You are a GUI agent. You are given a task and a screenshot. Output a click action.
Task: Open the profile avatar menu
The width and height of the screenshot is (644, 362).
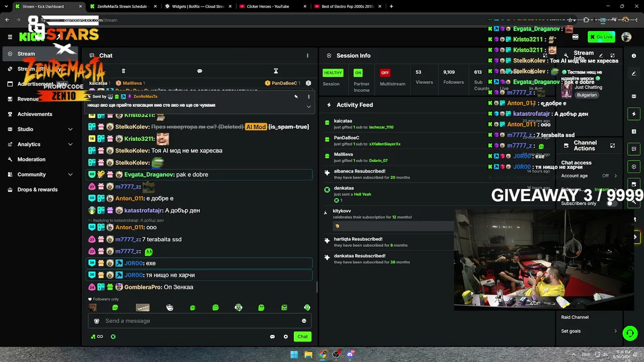point(626,37)
